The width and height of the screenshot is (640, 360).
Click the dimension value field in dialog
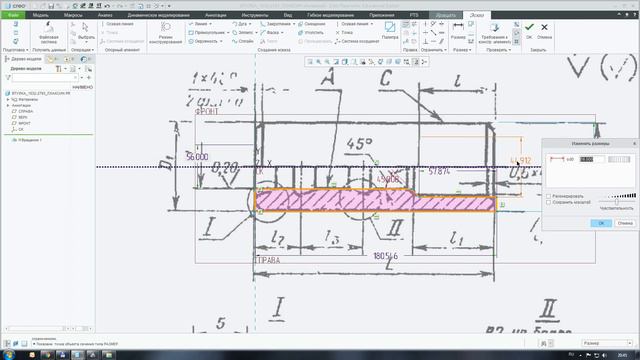coord(591,159)
